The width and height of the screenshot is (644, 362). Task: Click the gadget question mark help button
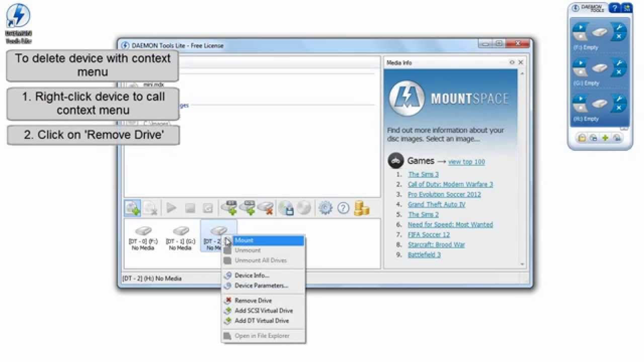click(614, 8)
